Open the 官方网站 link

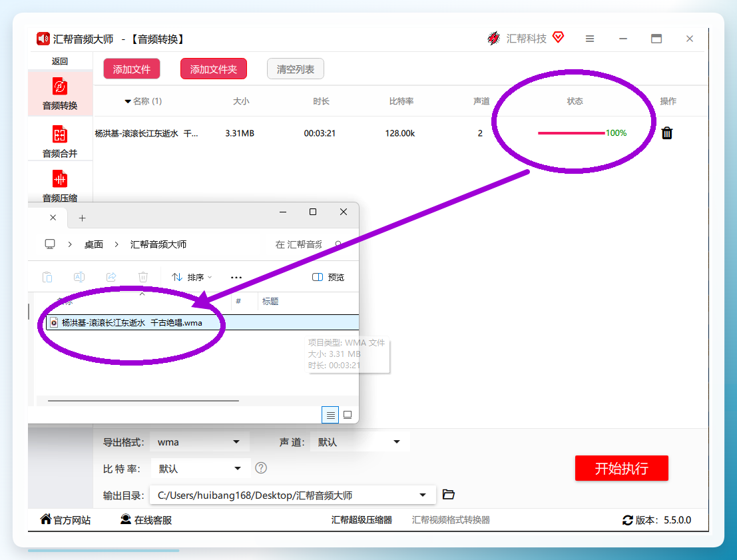(x=72, y=520)
